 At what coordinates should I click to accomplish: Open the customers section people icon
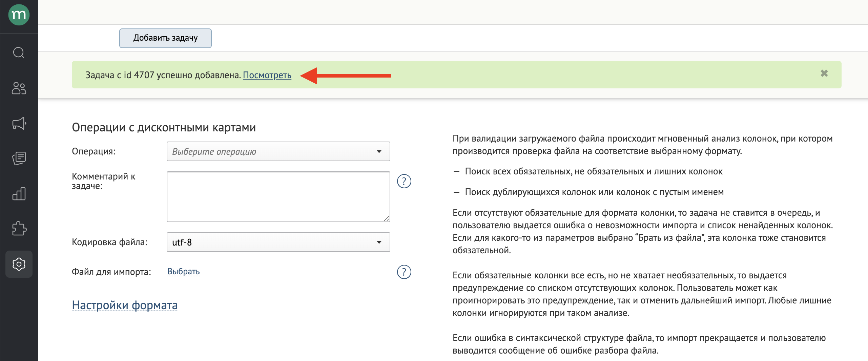point(19,88)
